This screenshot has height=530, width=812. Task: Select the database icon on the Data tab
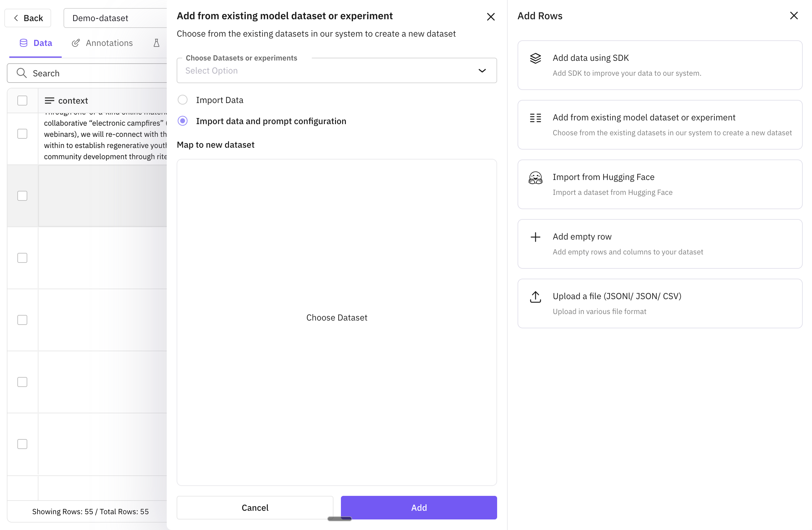pos(23,43)
